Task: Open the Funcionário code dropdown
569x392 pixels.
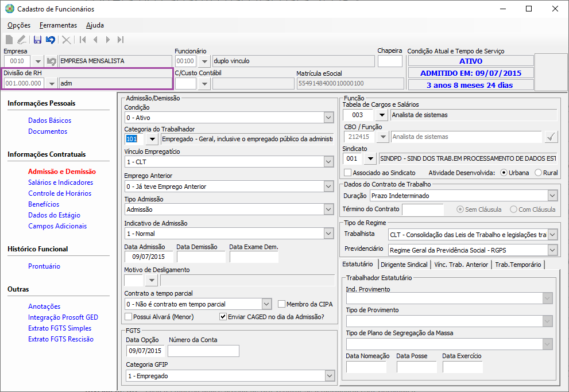Action: (204, 61)
